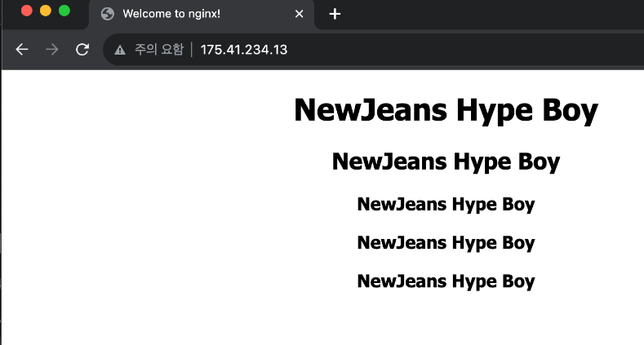Viewport: 644px width, 345px height.
Task: Maximize window with green traffic light button
Action: pos(64,11)
